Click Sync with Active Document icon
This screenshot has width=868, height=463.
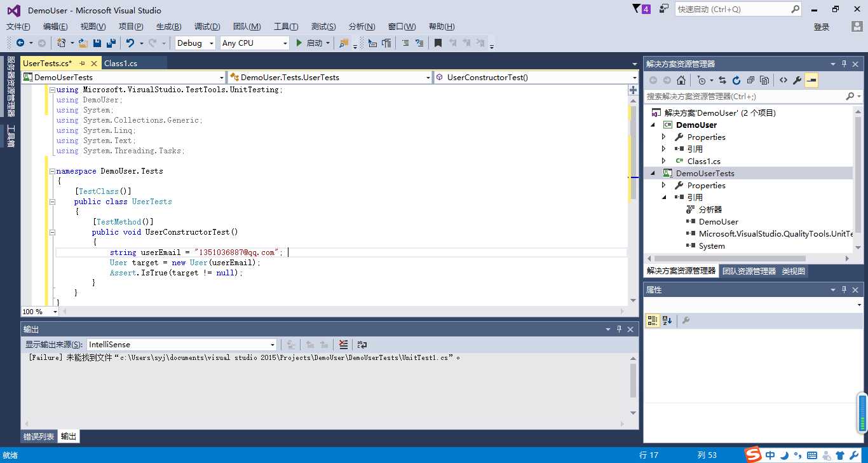[x=722, y=80]
